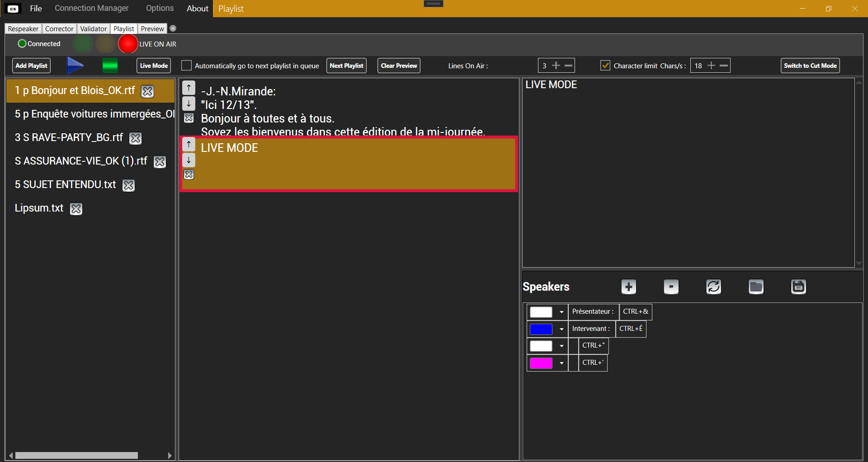Click the Next Playlist button
Image resolution: width=868 pixels, height=462 pixels.
pos(346,66)
